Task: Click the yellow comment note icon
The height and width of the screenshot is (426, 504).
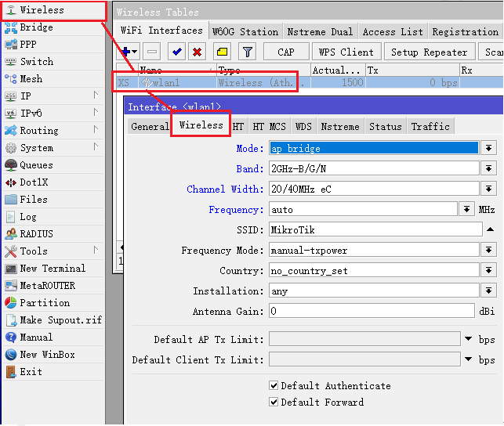Action: point(222,52)
